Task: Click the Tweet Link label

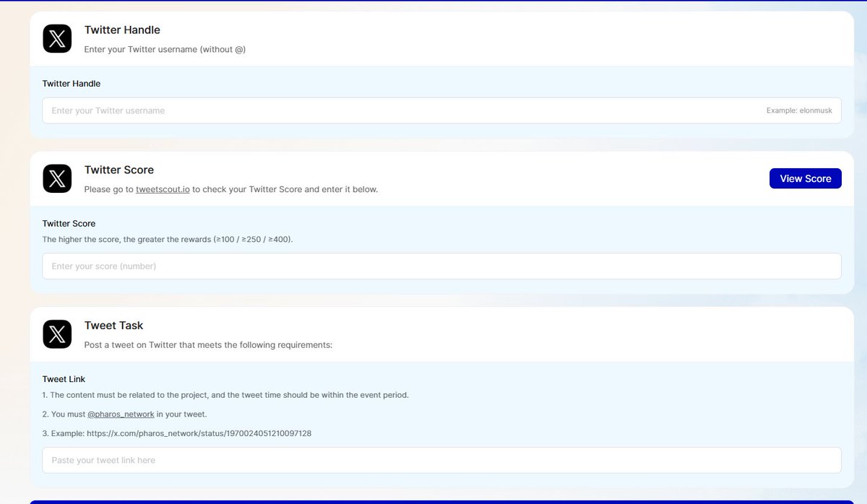Action: click(64, 379)
